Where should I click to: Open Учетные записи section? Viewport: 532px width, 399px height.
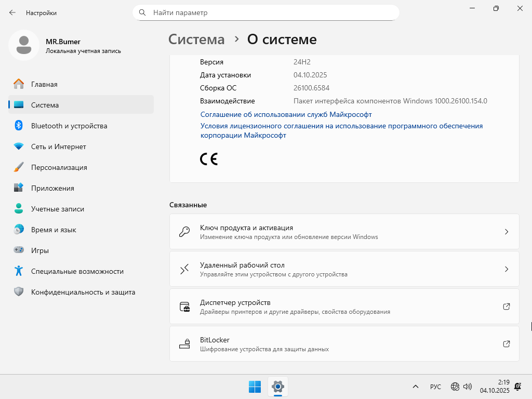(x=57, y=209)
